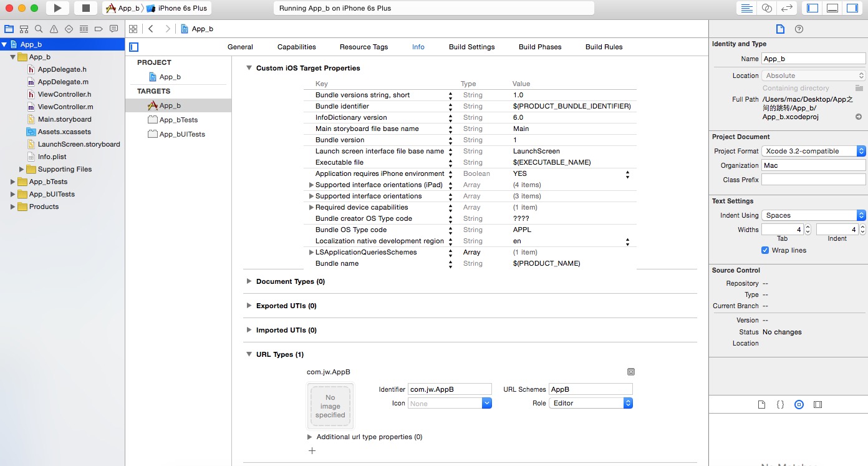Expand the Imported UTIs section

pyautogui.click(x=249, y=330)
